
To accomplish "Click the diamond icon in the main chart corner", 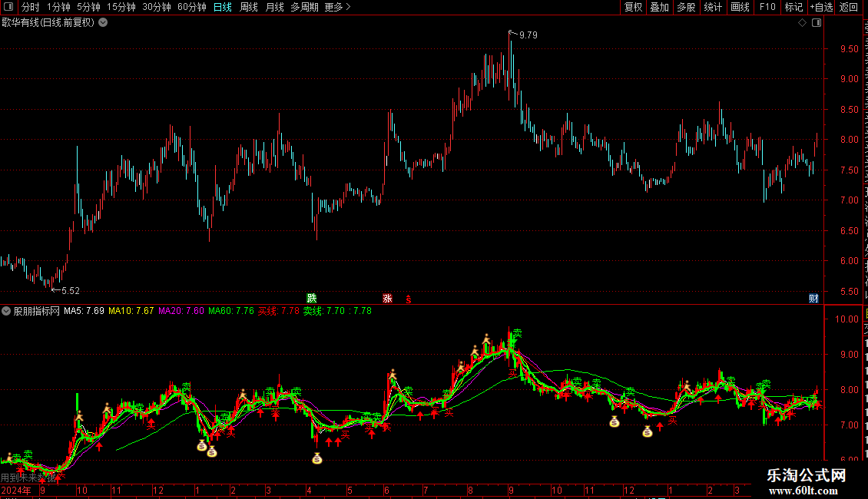I will (802, 23).
